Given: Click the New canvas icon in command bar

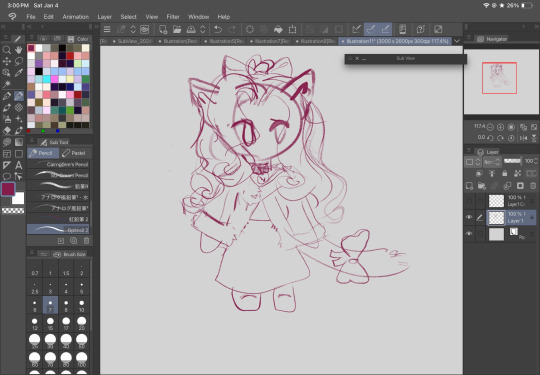Looking at the screenshot, I should (163, 29).
